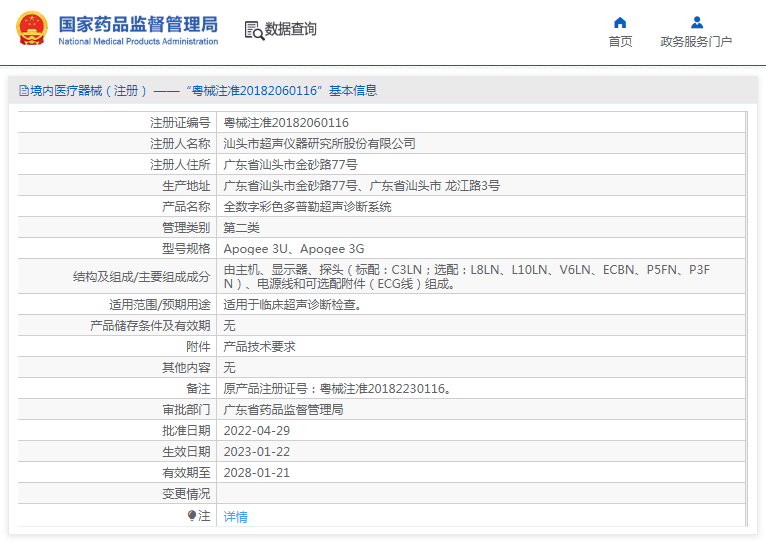The height and width of the screenshot is (543, 766).
Task: Select Apogee 3U、Apogee 3G model value
Action: 294,249
